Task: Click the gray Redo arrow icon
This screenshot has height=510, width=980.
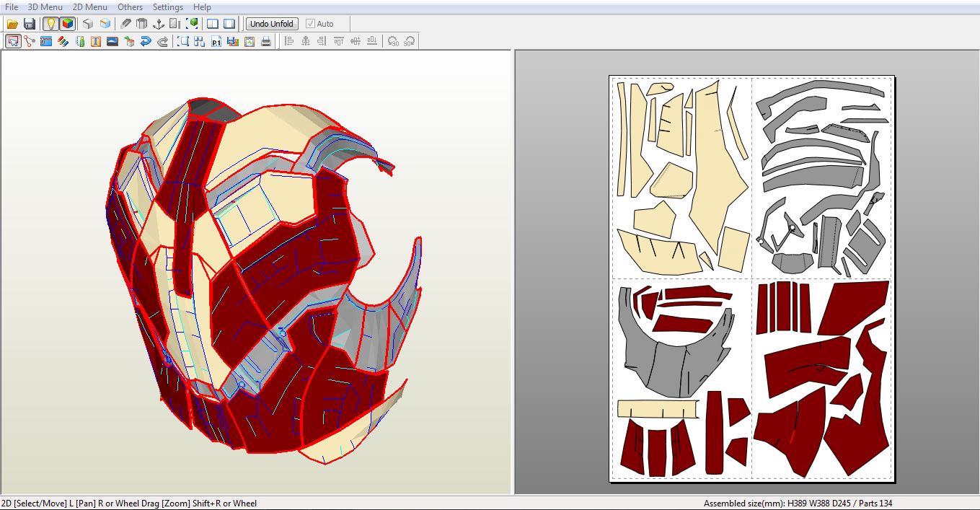Action: [x=162, y=41]
